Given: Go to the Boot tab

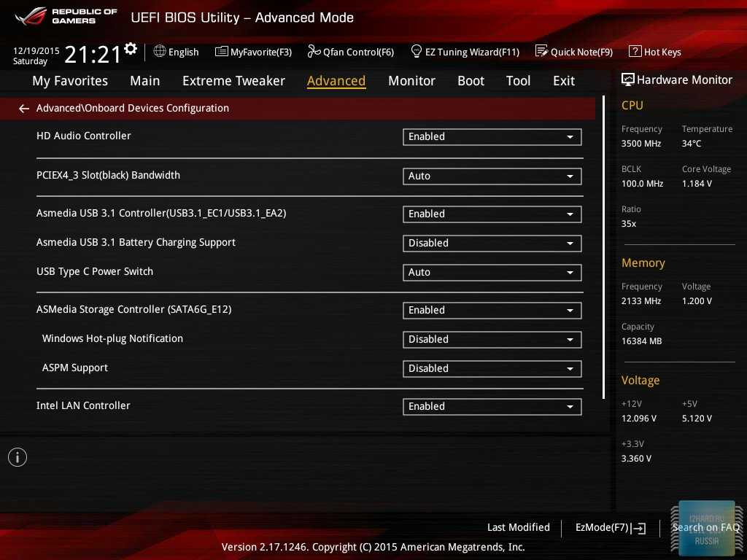Looking at the screenshot, I should coord(471,81).
